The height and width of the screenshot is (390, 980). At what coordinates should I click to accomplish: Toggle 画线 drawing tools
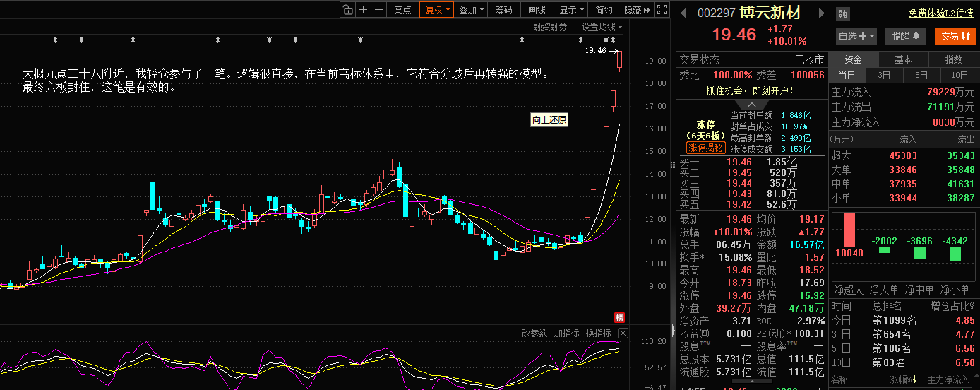tap(537, 9)
